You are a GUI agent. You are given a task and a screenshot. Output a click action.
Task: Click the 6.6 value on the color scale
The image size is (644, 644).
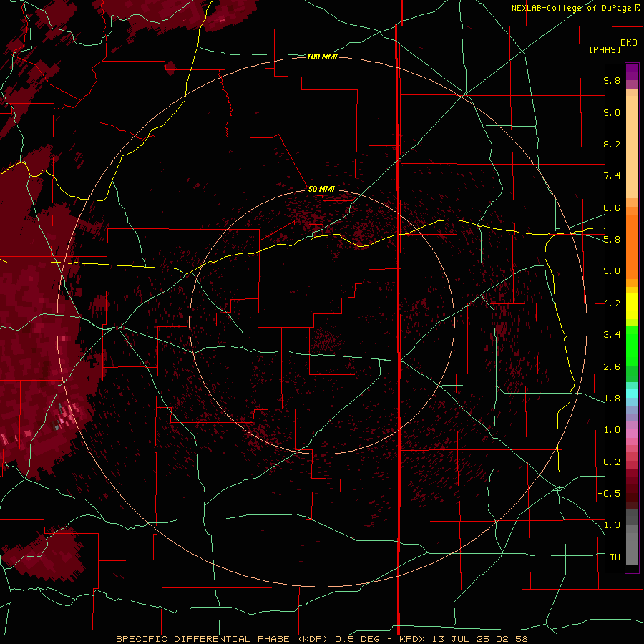pos(612,208)
